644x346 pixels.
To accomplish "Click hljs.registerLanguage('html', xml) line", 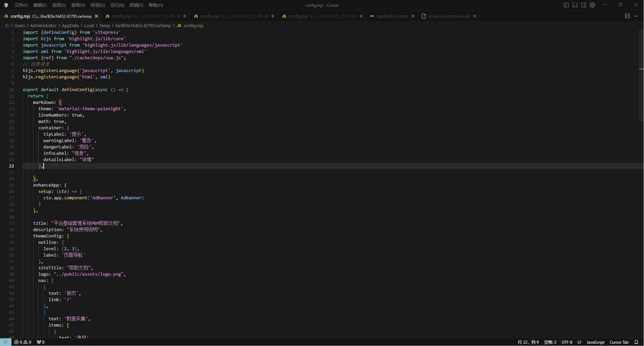I will (x=67, y=77).
